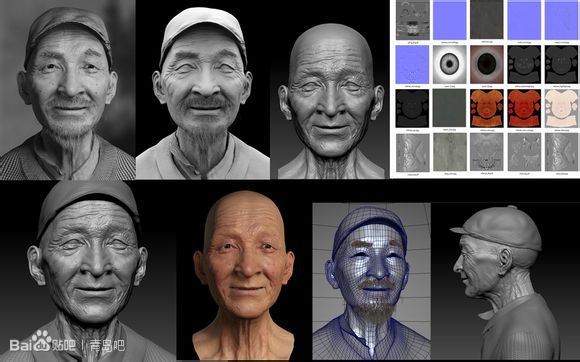Click the plain gray square texture thumbnail
The image size is (580, 362).
(x=449, y=108)
